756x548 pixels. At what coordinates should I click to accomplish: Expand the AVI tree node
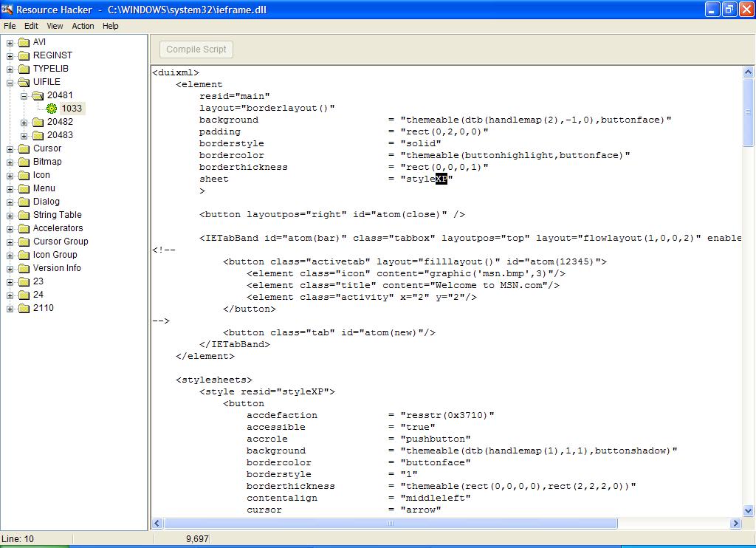[10, 43]
